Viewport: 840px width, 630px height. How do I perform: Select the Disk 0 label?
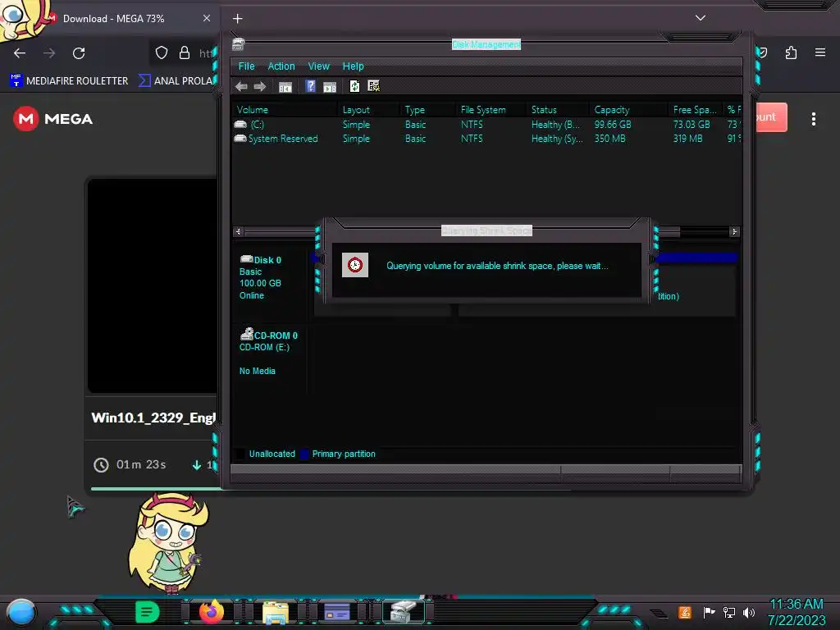tap(267, 260)
